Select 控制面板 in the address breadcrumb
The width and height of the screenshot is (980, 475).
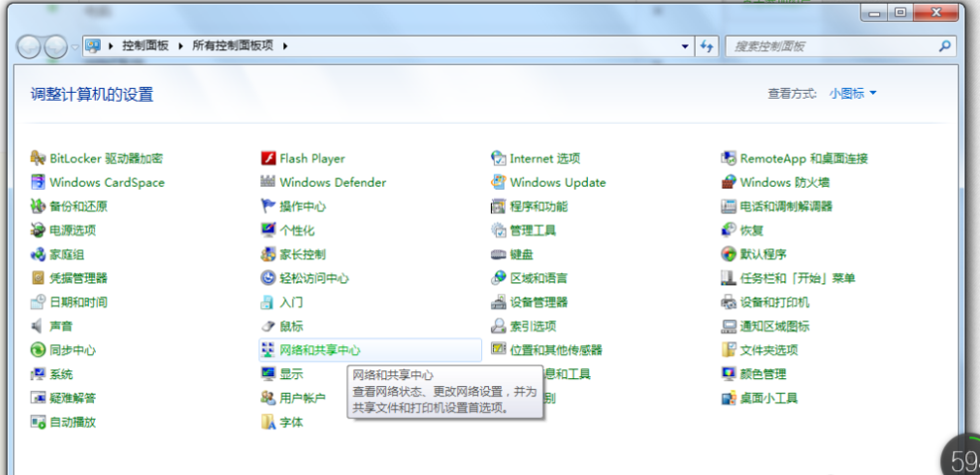pos(145,46)
